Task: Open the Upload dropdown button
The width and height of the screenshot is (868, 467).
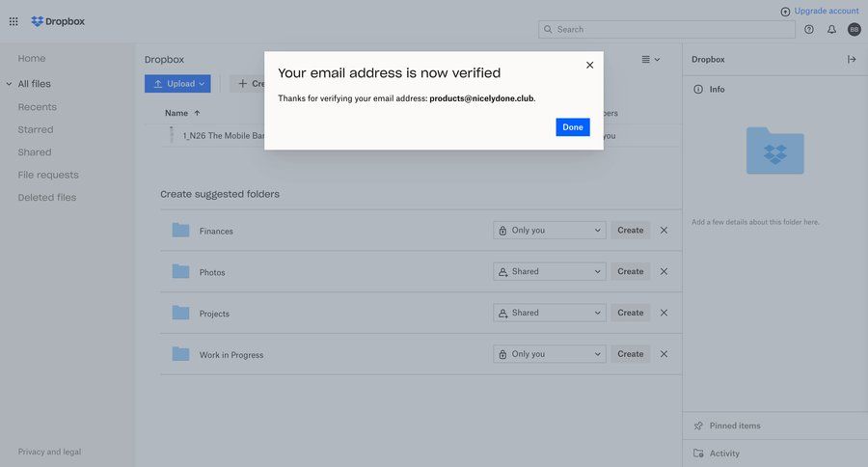Action: click(177, 84)
